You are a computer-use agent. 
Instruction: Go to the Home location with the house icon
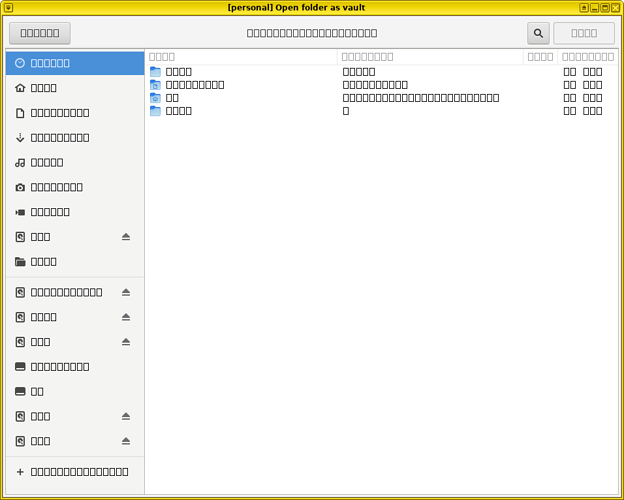(x=75, y=88)
